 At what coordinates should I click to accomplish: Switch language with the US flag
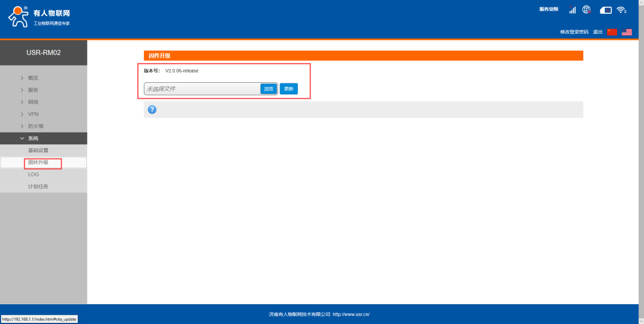point(627,32)
